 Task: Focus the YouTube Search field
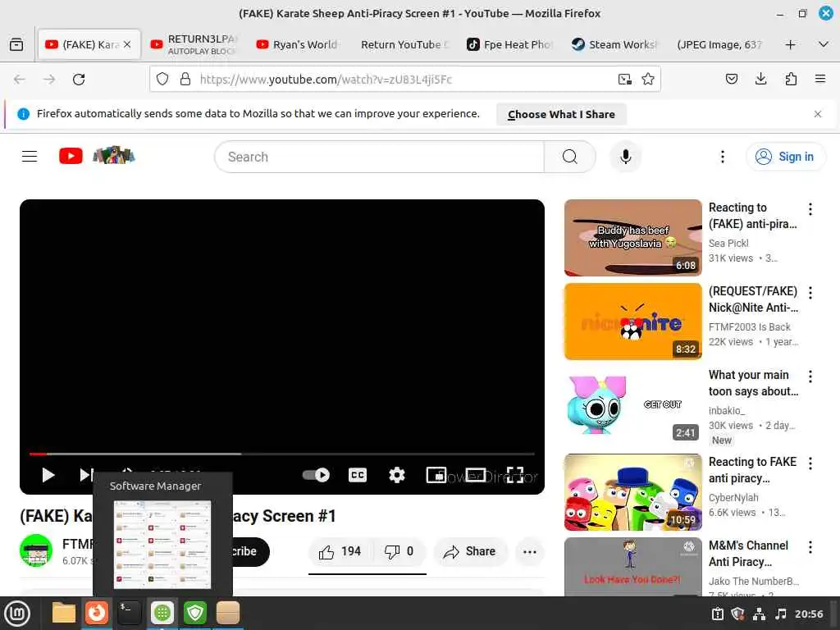pos(379,157)
